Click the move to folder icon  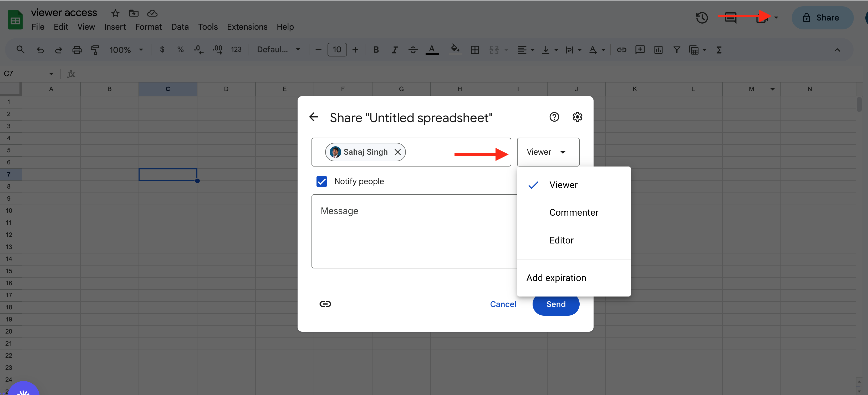(134, 13)
